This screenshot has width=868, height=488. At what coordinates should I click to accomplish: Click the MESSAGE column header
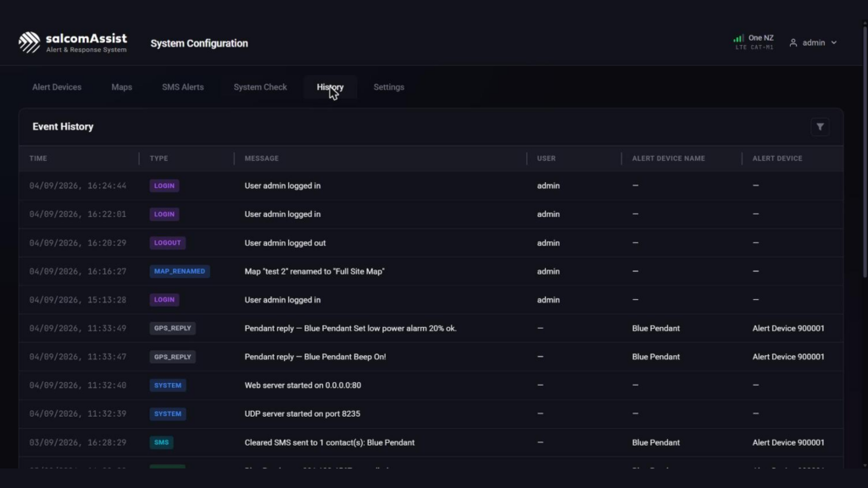tap(262, 158)
